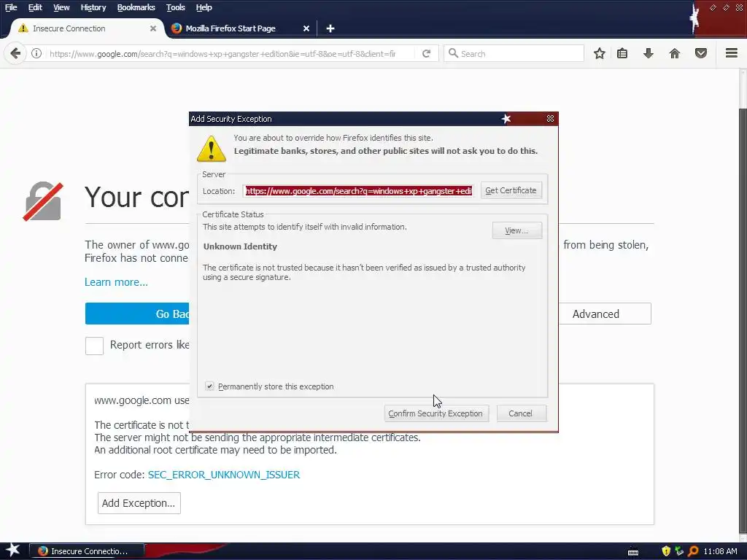Open the Bookmarks menu
Image resolution: width=747 pixels, height=560 pixels.
136,7
